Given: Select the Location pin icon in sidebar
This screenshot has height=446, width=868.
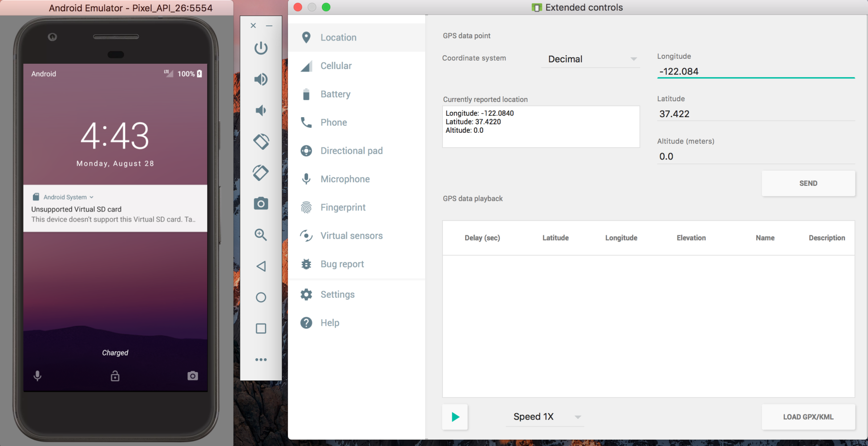Looking at the screenshot, I should tap(306, 37).
